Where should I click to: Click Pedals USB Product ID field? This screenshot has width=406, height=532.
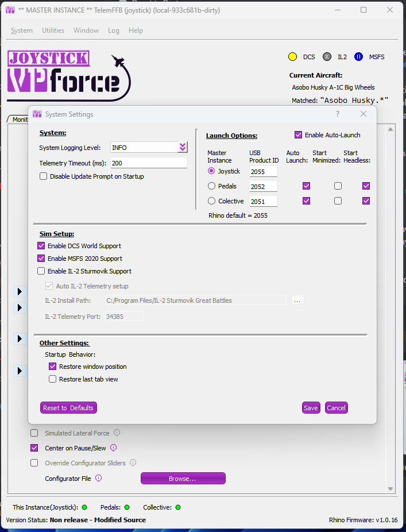[x=263, y=186]
